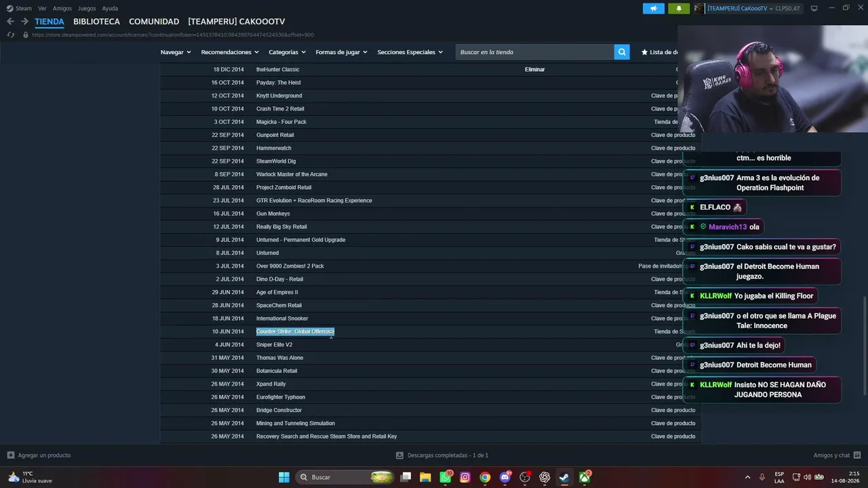
Task: Open the Steam announcements megaphone button
Action: tap(654, 8)
